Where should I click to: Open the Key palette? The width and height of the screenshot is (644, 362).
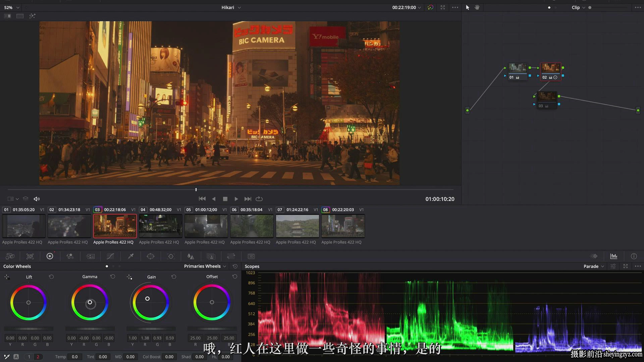tap(211, 256)
